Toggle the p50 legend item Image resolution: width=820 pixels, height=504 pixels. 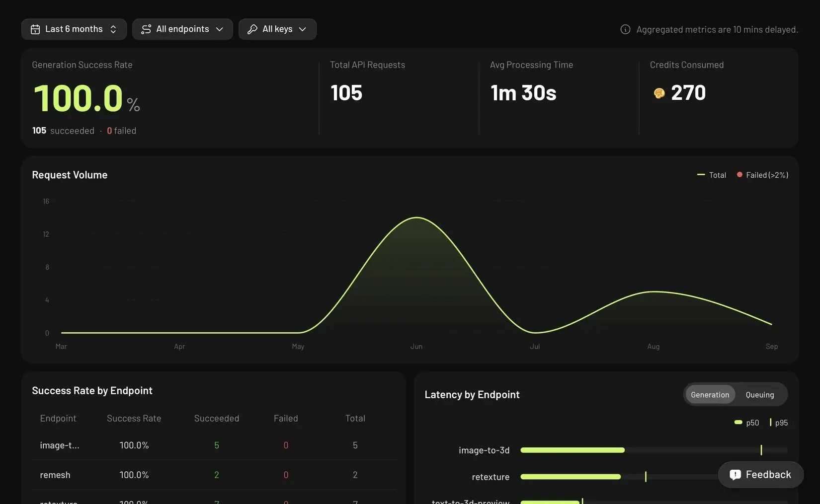point(746,423)
